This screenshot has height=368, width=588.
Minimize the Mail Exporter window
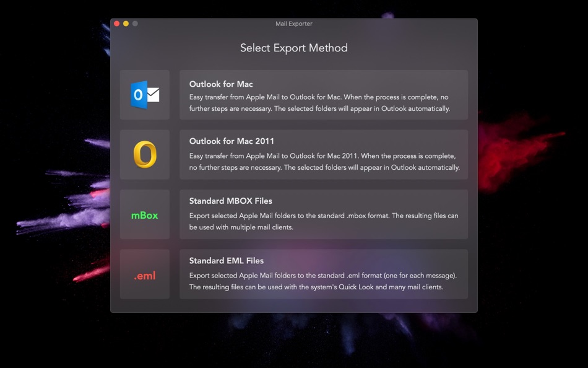pyautogui.click(x=126, y=24)
